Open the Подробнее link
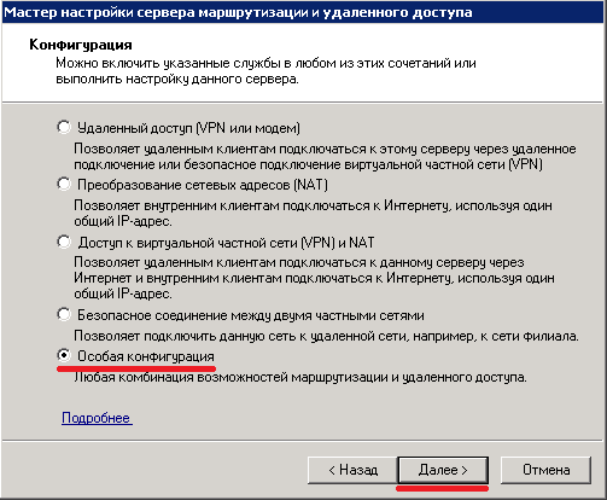 pos(96,418)
